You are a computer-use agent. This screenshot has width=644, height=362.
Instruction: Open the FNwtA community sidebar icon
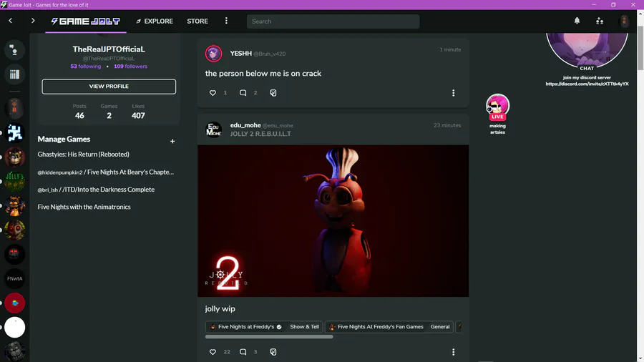point(15,279)
